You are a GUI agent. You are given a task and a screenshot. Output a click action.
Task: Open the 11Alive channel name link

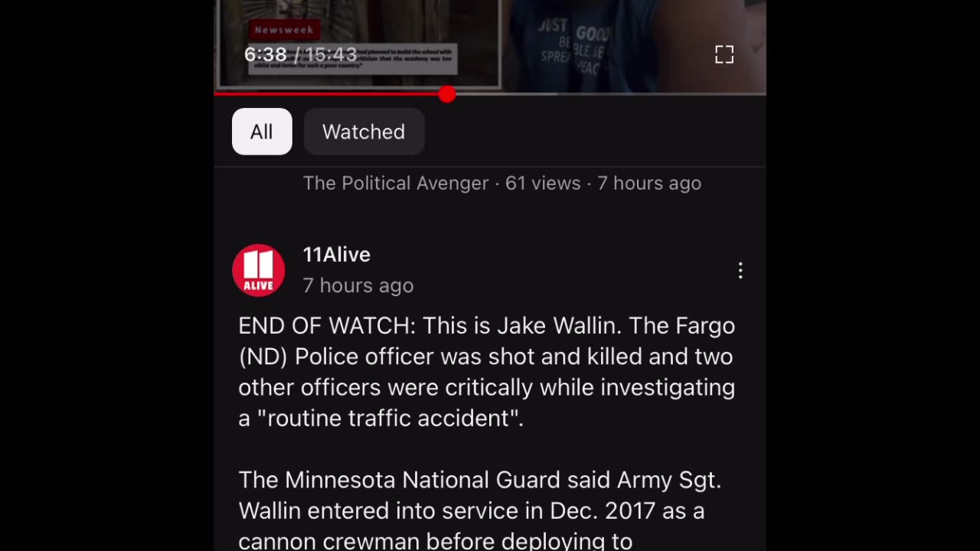pos(336,254)
